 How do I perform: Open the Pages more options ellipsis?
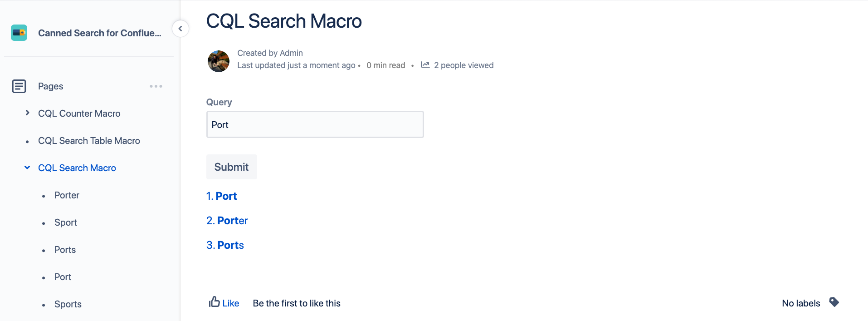pyautogui.click(x=156, y=86)
